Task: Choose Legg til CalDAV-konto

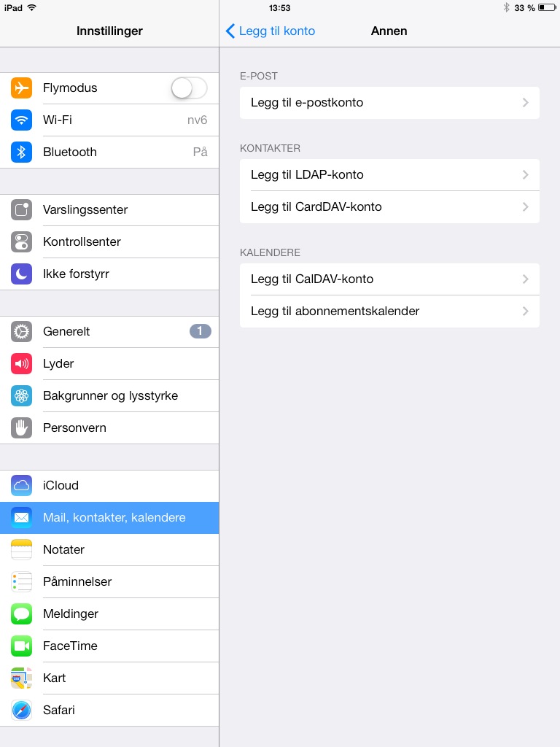Action: pos(389,279)
